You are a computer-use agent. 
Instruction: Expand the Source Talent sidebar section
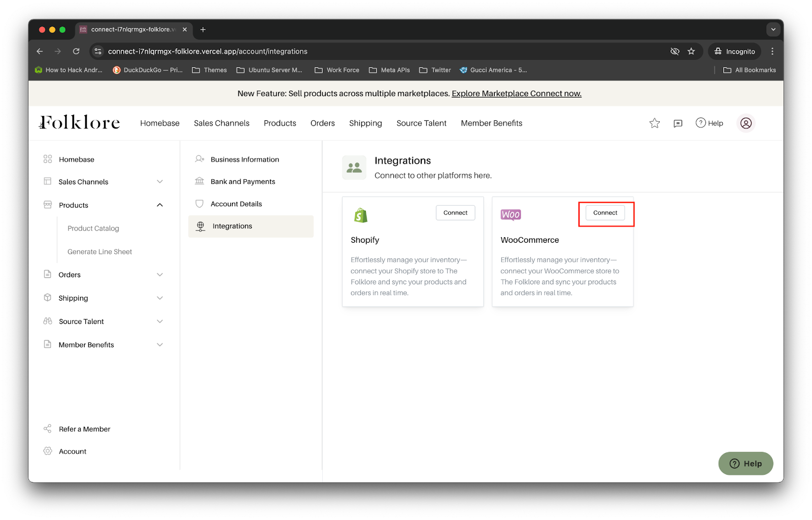tap(160, 321)
